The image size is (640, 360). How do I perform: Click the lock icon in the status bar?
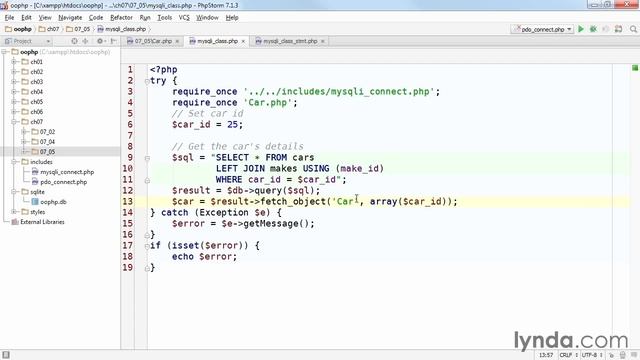[x=611, y=355]
